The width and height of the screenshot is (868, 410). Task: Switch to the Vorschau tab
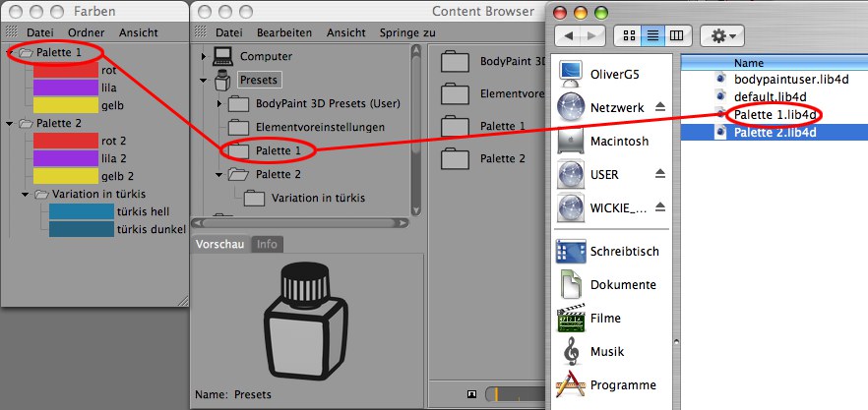coord(219,244)
